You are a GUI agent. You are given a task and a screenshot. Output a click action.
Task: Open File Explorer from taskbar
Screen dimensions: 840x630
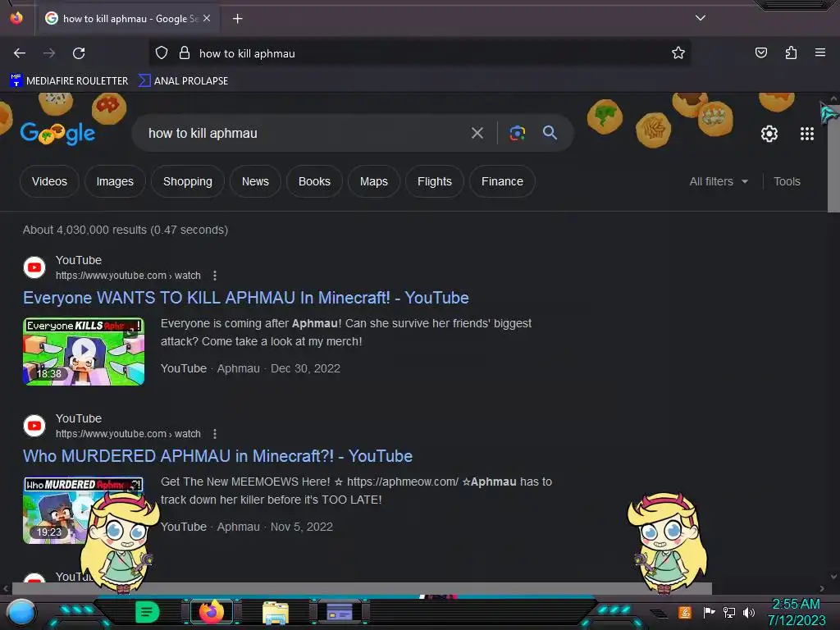(276, 613)
